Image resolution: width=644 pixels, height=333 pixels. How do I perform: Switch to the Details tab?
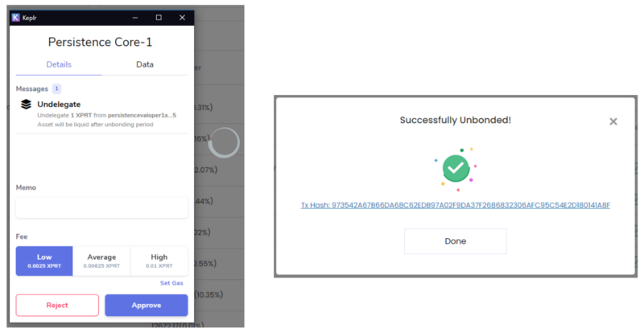(x=59, y=64)
